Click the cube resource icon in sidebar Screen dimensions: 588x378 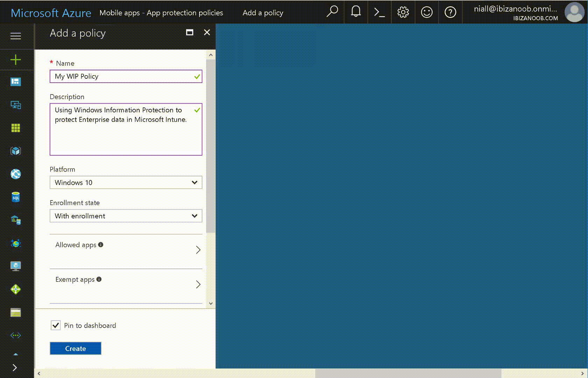pyautogui.click(x=16, y=151)
